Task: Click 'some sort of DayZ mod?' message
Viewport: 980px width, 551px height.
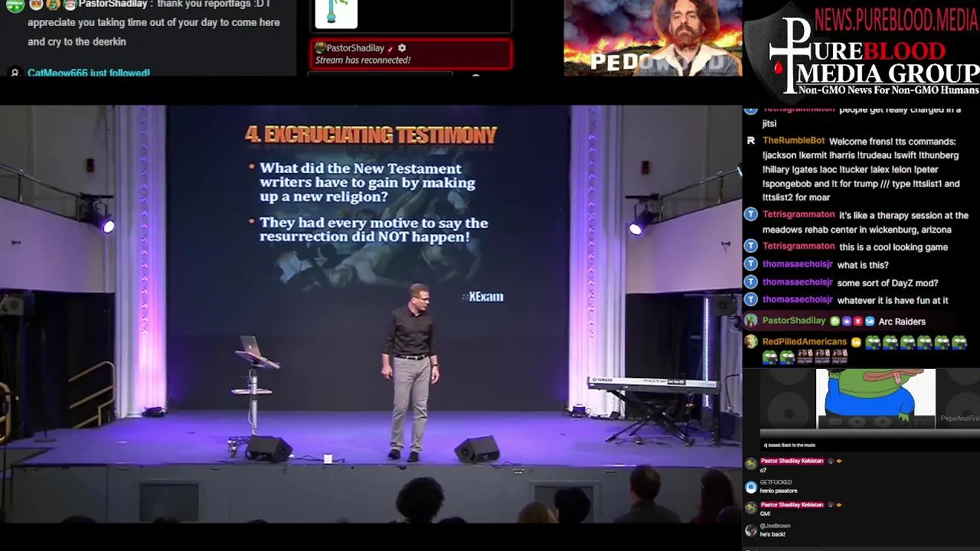Action: point(887,283)
